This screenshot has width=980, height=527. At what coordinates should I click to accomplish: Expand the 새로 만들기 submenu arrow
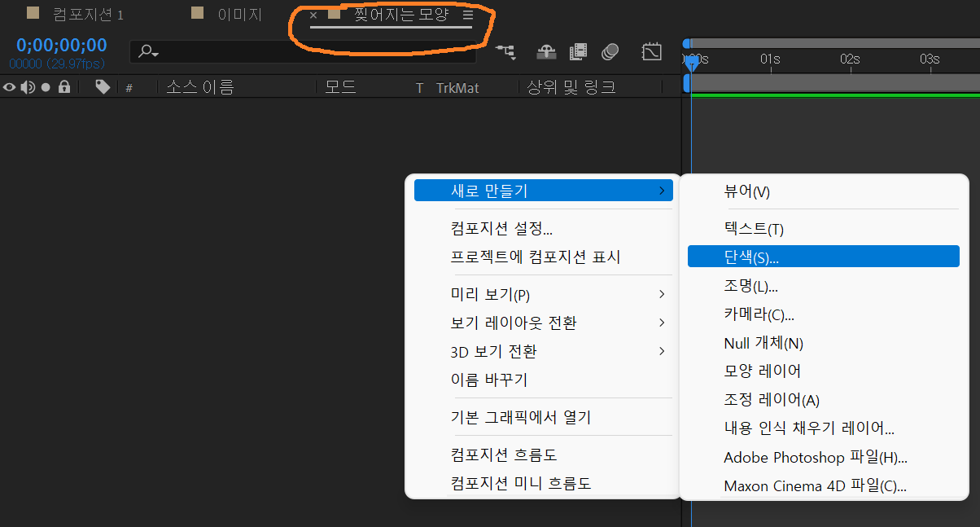click(662, 191)
